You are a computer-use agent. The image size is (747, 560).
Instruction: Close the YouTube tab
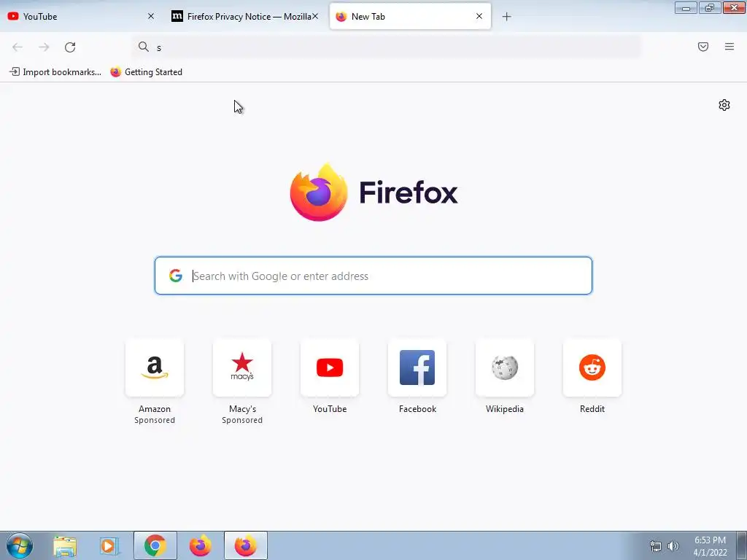pos(151,16)
